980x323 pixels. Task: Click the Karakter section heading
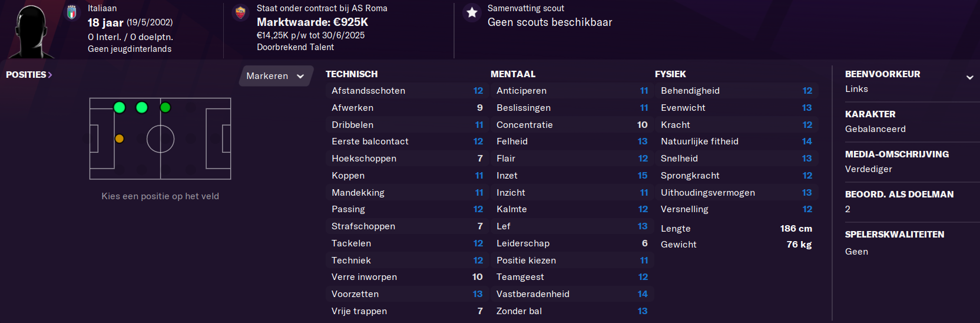(870, 114)
